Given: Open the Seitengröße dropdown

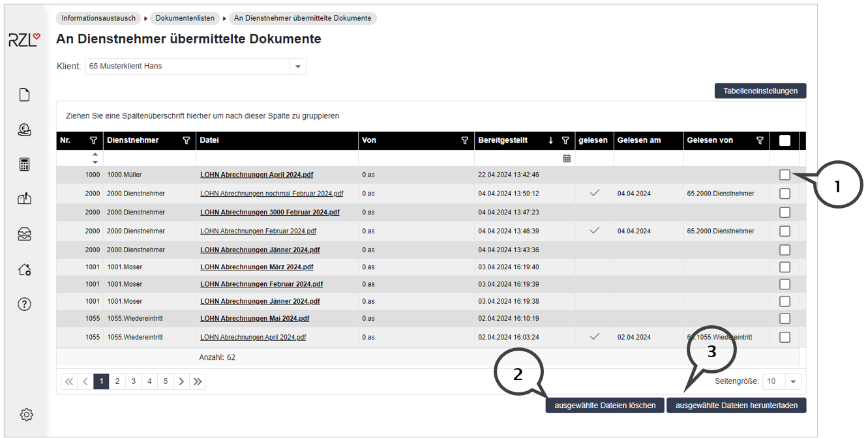Looking at the screenshot, I should click(793, 381).
